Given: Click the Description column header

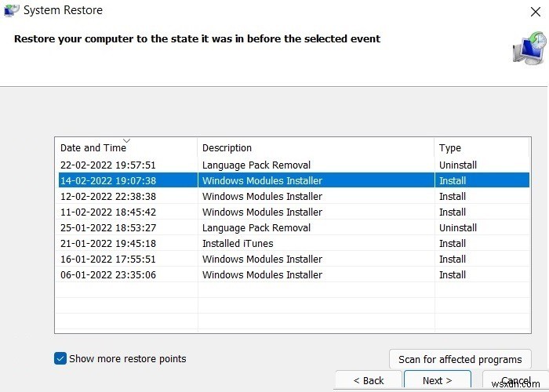Looking at the screenshot, I should click(316, 147).
